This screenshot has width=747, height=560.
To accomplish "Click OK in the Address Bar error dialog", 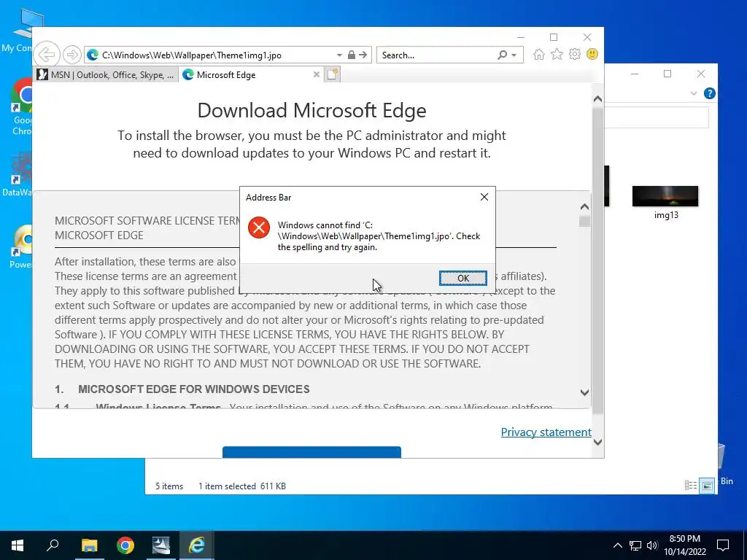I will pos(462,278).
